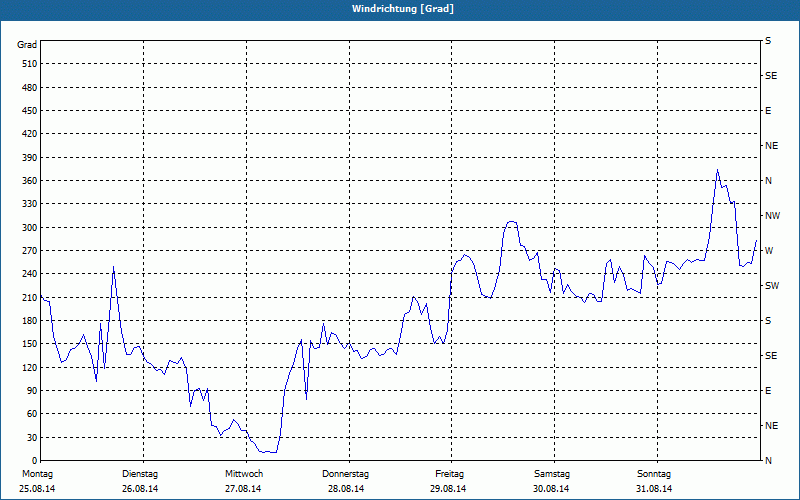
Task: Select the 150 degree axis value
Action: (30, 344)
